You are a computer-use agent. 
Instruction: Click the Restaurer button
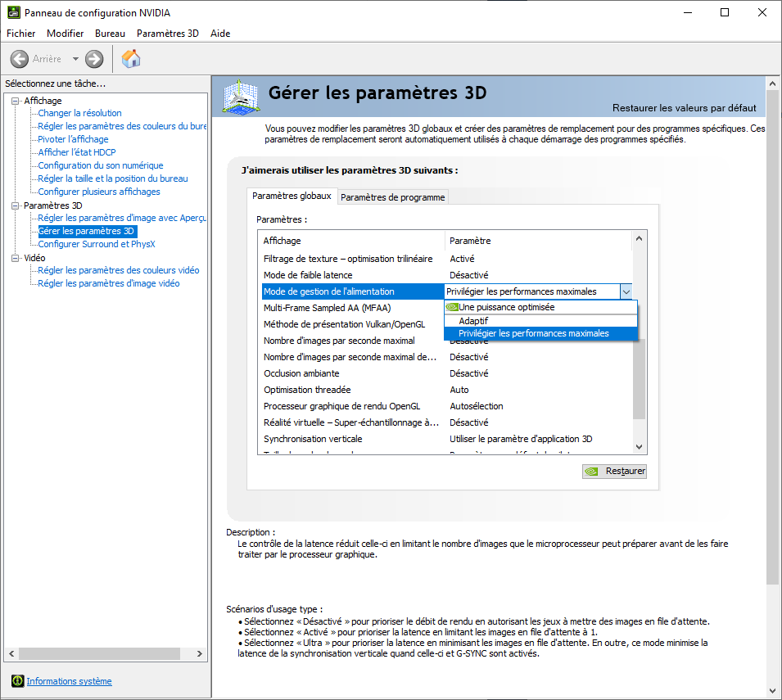coord(614,471)
